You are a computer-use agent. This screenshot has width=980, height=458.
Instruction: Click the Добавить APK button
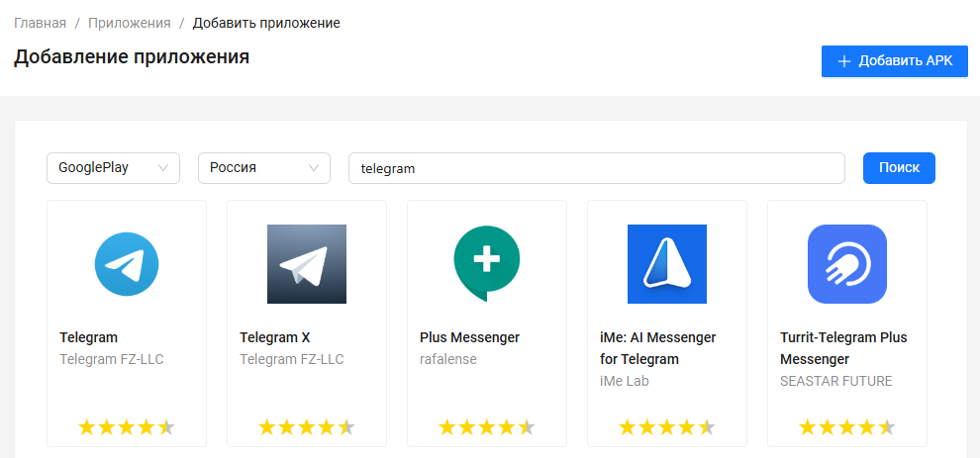point(894,61)
